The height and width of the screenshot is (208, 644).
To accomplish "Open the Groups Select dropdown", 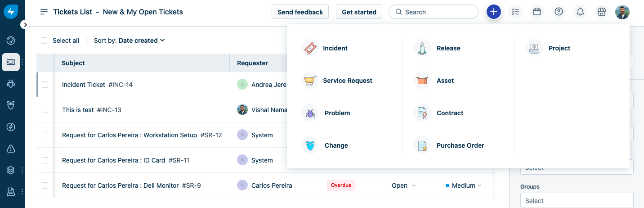I will [x=577, y=201].
